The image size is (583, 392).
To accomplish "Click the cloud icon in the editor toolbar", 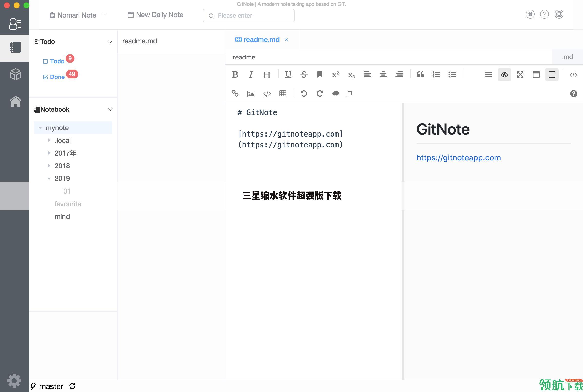I will click(x=335, y=93).
